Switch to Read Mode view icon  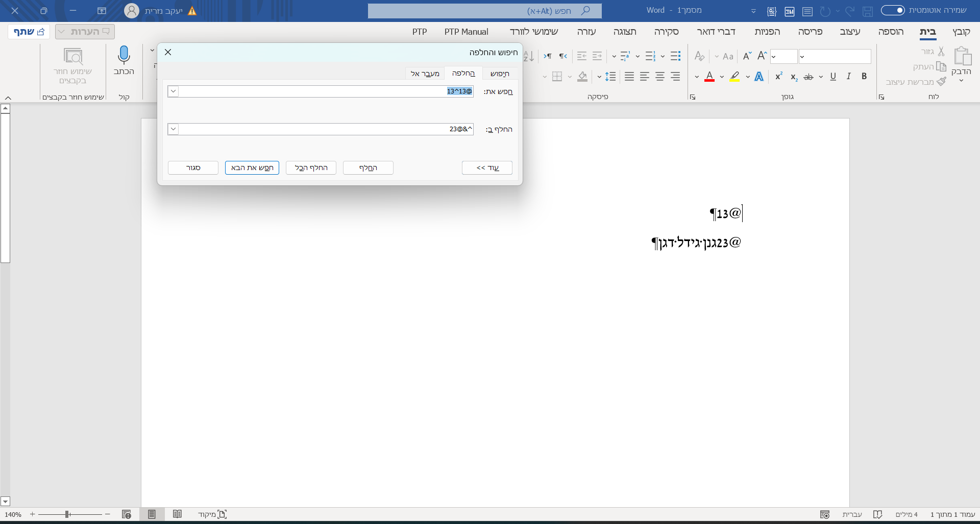point(177,514)
